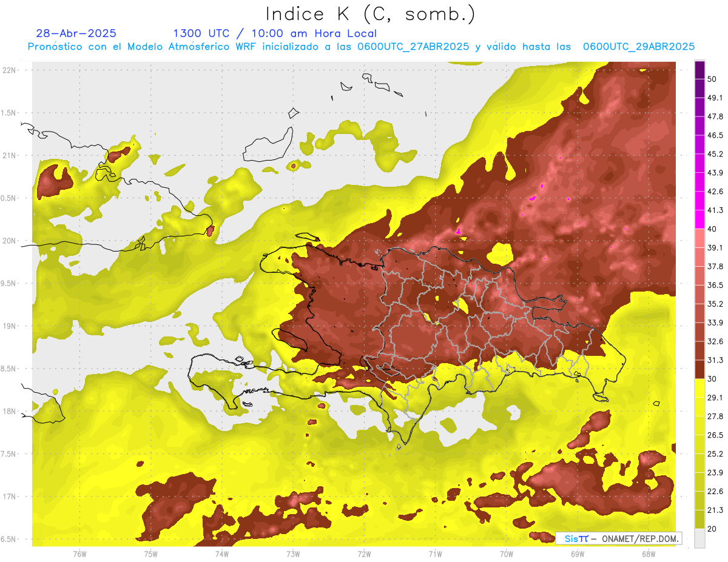This screenshot has width=728, height=562.
Task: Click the "72W" longitude axis label
Action: (x=364, y=554)
